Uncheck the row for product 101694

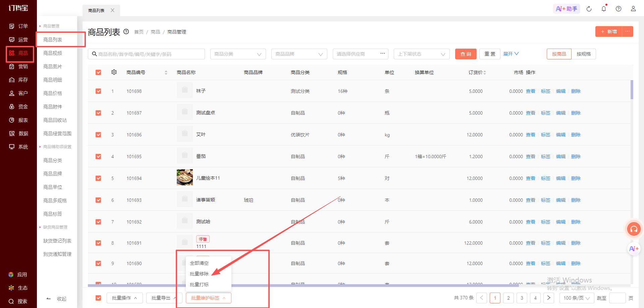coord(98,178)
